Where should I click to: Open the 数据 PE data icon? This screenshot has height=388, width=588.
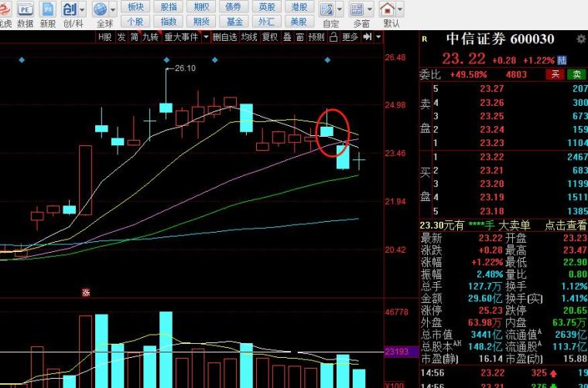point(25,10)
